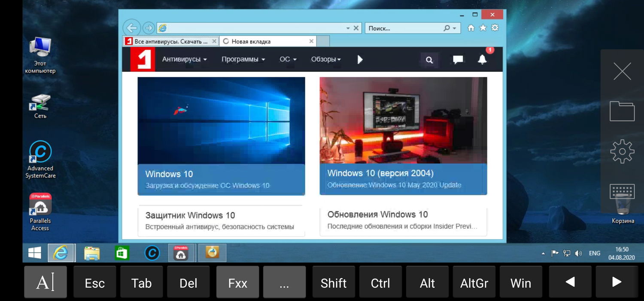Open Advanced SystemCare taskbar icon
The width and height of the screenshot is (644, 301).
click(x=152, y=253)
